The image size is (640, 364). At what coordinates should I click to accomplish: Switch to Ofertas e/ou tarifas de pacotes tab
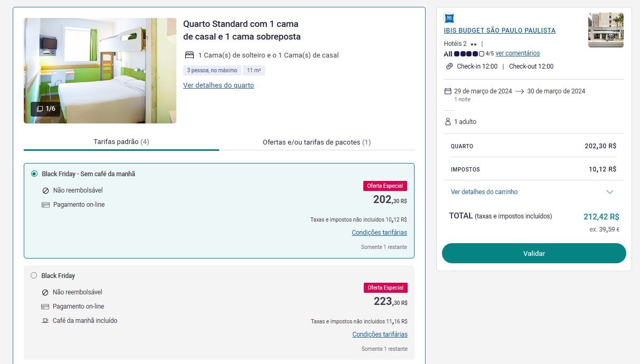coord(317,142)
